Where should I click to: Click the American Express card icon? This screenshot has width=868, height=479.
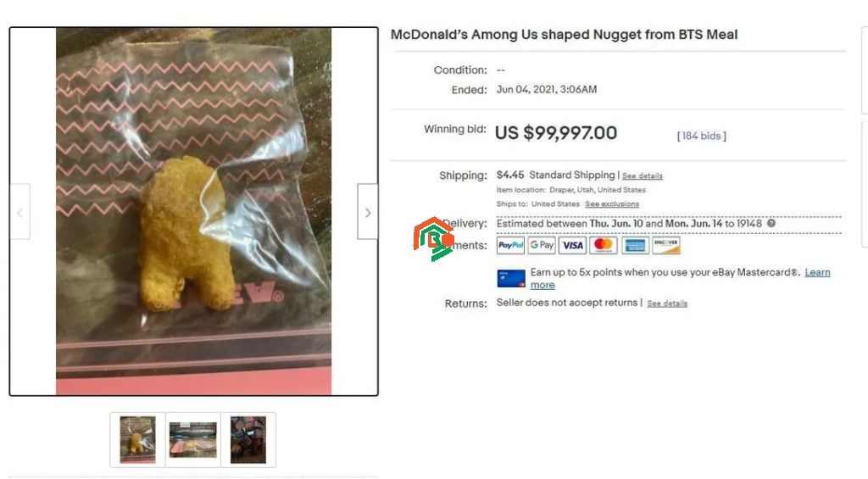tap(635, 245)
